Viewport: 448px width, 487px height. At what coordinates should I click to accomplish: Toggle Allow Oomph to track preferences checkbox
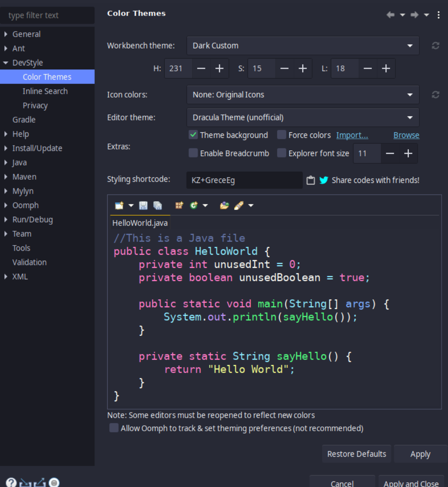114,428
